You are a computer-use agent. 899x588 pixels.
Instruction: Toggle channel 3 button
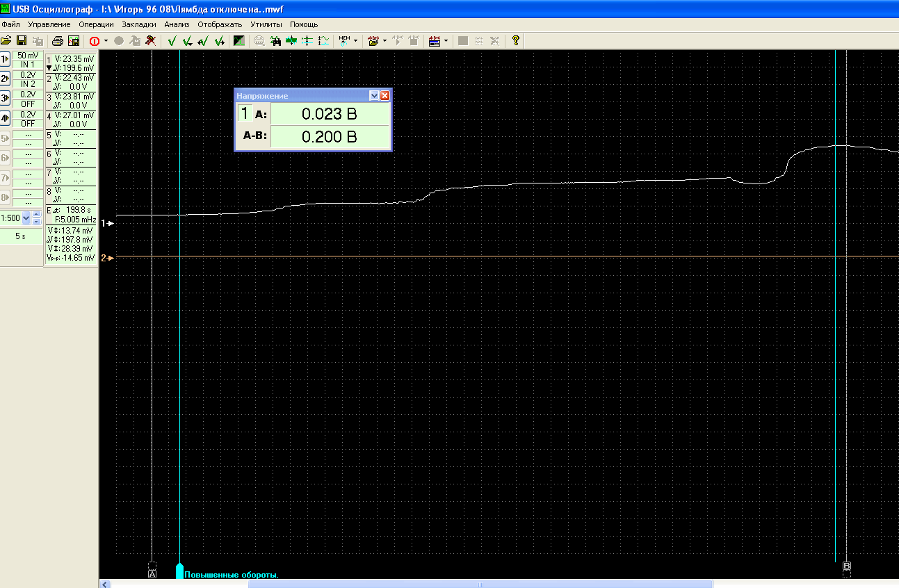pyautogui.click(x=6, y=98)
